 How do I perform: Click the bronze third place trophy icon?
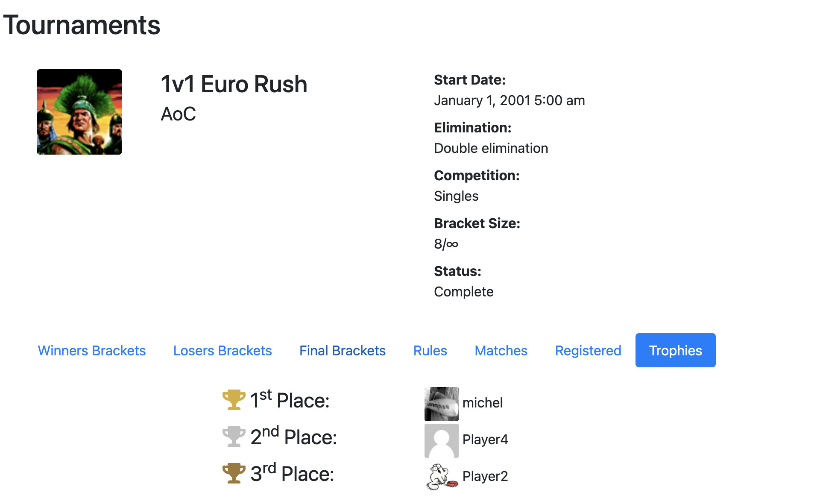click(234, 473)
